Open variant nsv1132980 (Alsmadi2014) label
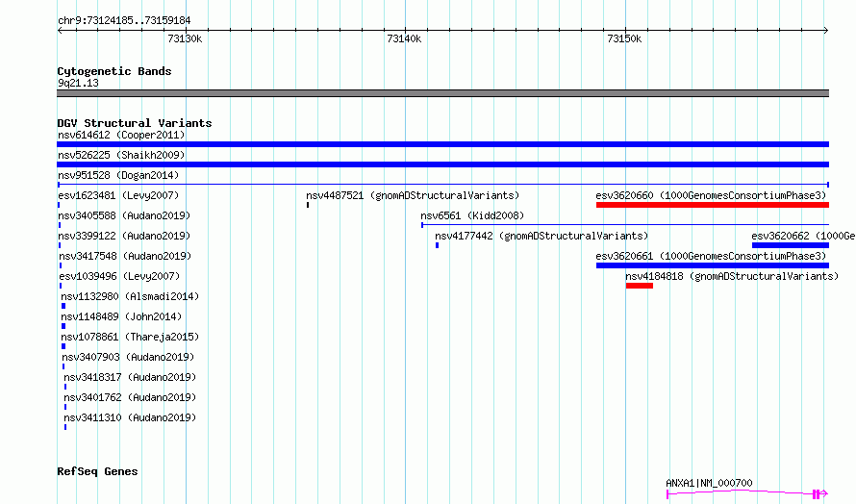This screenshot has height=504, width=856. (130, 296)
